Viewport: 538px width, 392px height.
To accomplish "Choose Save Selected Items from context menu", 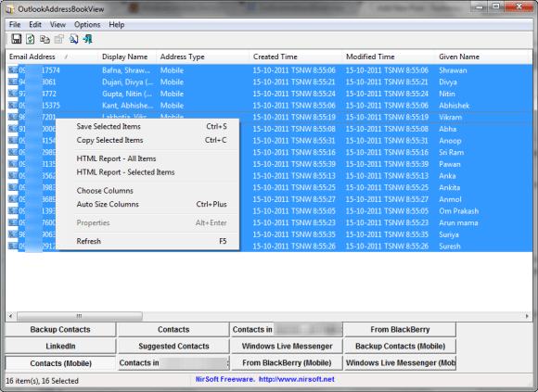I will 147,126.
